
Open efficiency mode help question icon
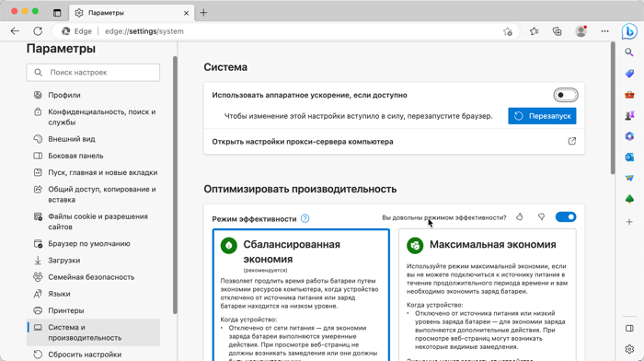click(305, 219)
